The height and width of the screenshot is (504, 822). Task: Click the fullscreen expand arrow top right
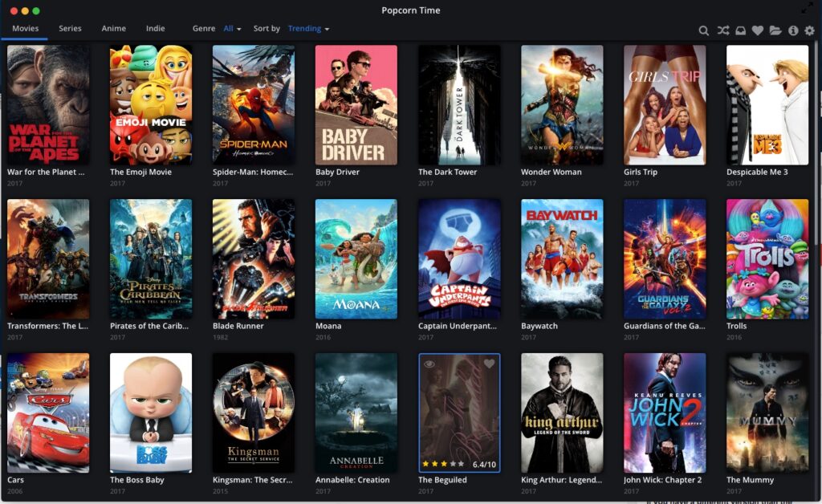pyautogui.click(x=808, y=8)
